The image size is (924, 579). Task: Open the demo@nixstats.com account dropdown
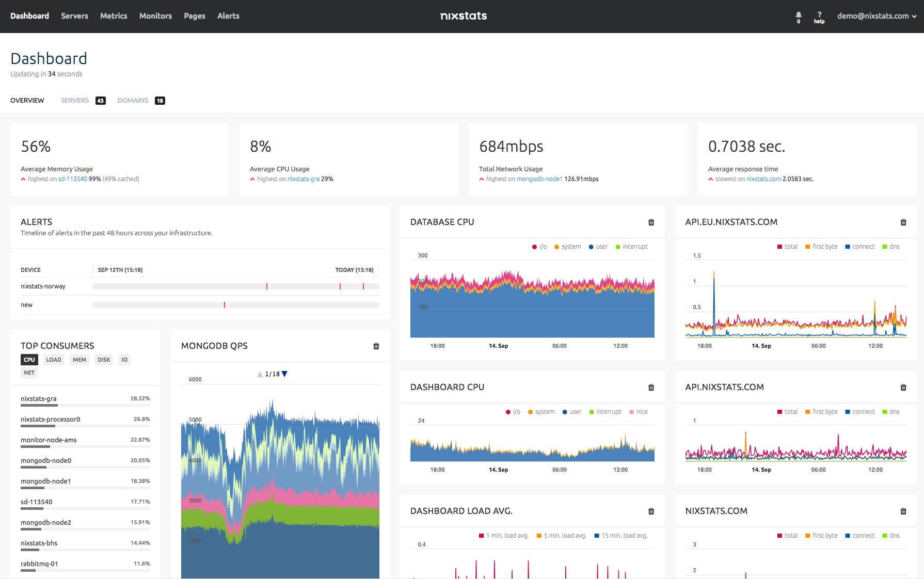pos(876,16)
